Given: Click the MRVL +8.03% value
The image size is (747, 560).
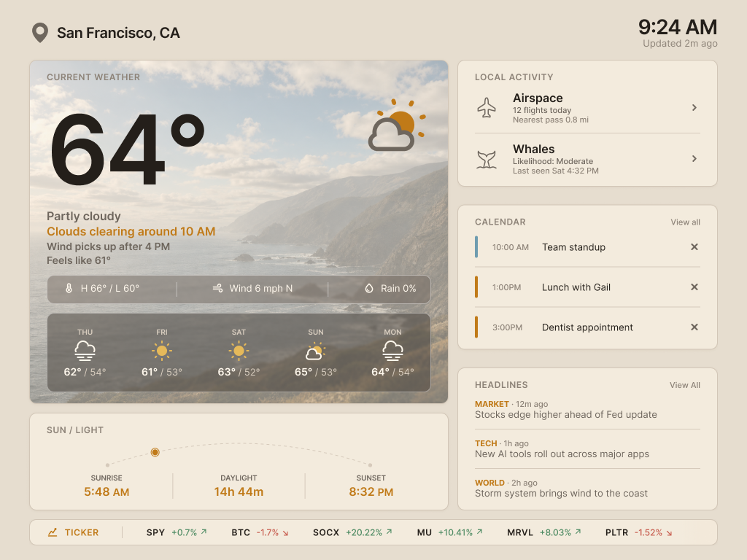Looking at the screenshot, I should click(x=555, y=532).
